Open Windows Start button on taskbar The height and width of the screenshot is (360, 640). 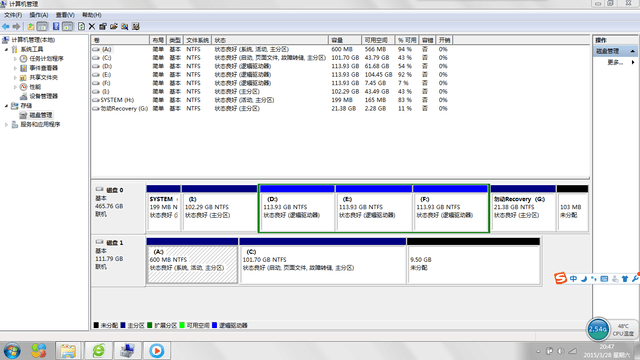pos(12,351)
